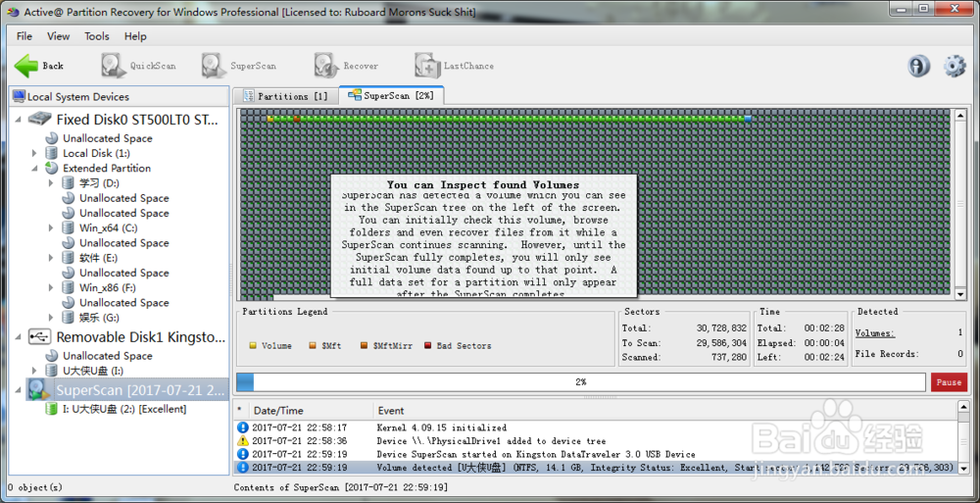Image resolution: width=980 pixels, height=503 pixels.
Task: Select first Unallocated Space under Fixed Disk0
Action: 108,138
